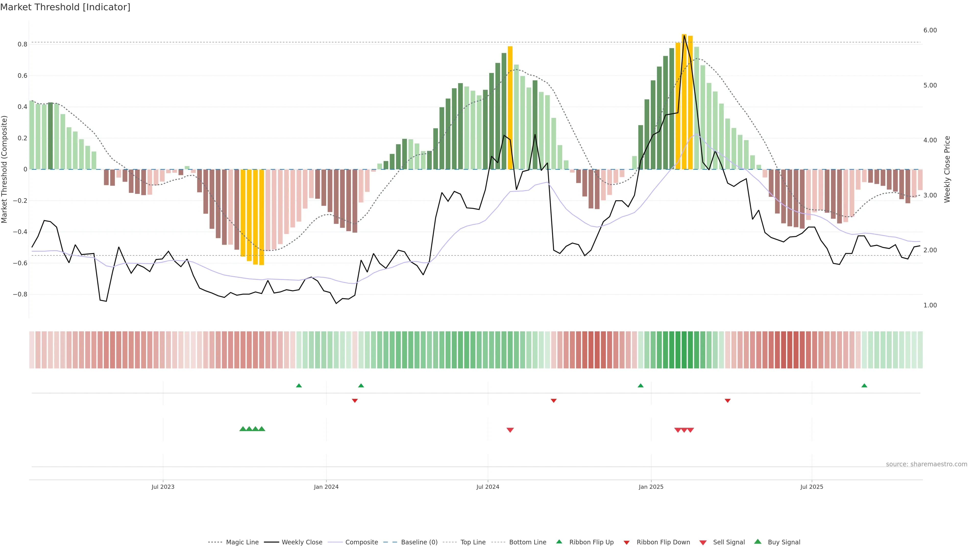
Task: Click the Top Line legend label
Action: (473, 542)
